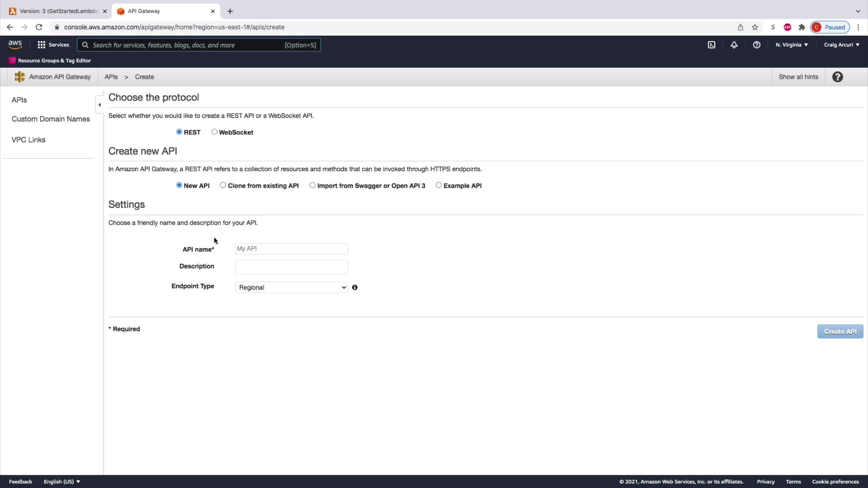Reload the current page
The height and width of the screenshot is (488, 868).
click(x=39, y=27)
